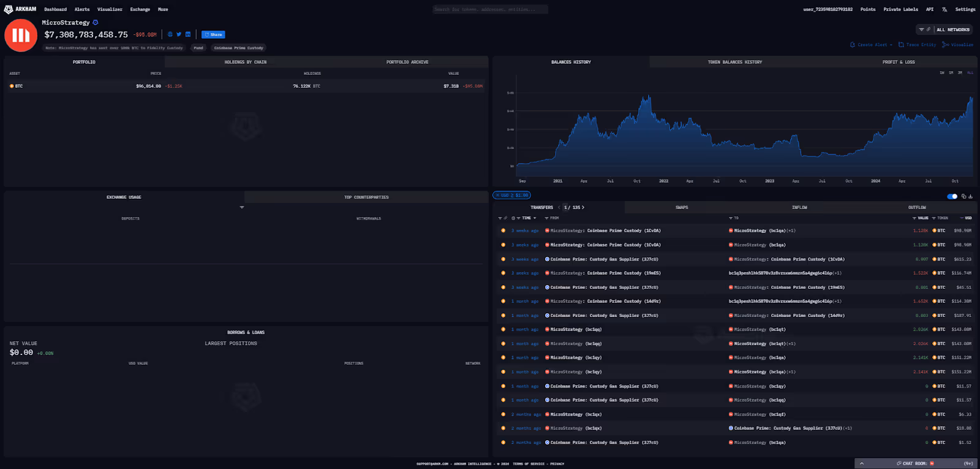Open the Terms of Service footer link
980x469 pixels.
pos(529,464)
